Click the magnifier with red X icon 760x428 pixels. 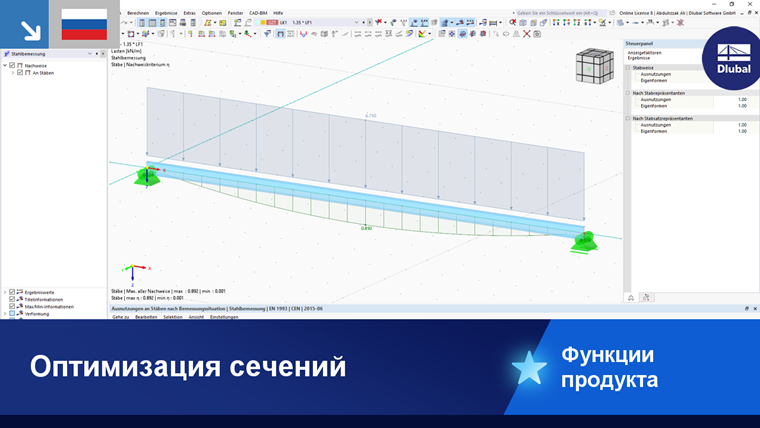(x=513, y=22)
